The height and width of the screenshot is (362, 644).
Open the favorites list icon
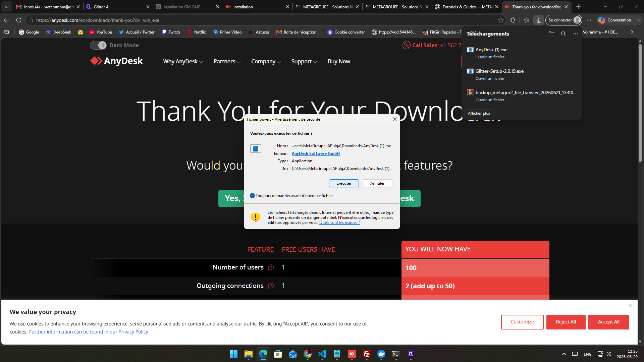click(x=527, y=20)
